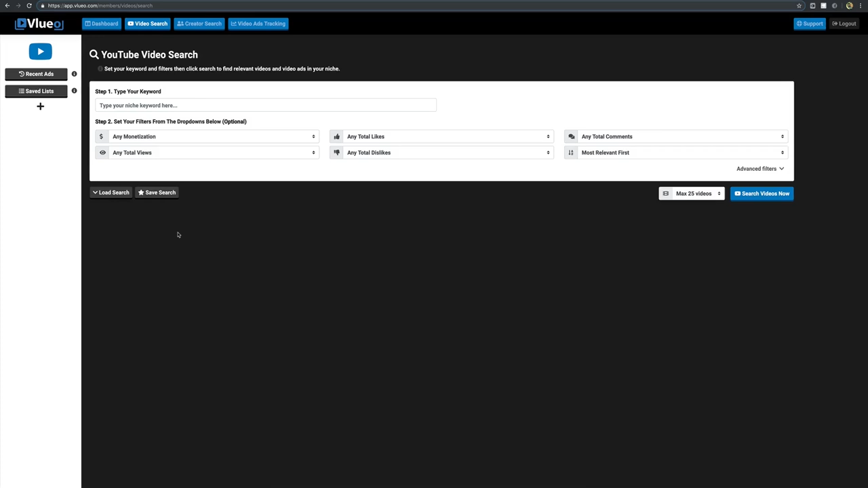Screen dimensions: 868x488
Task: Click the eye views icon
Action: click(x=102, y=152)
